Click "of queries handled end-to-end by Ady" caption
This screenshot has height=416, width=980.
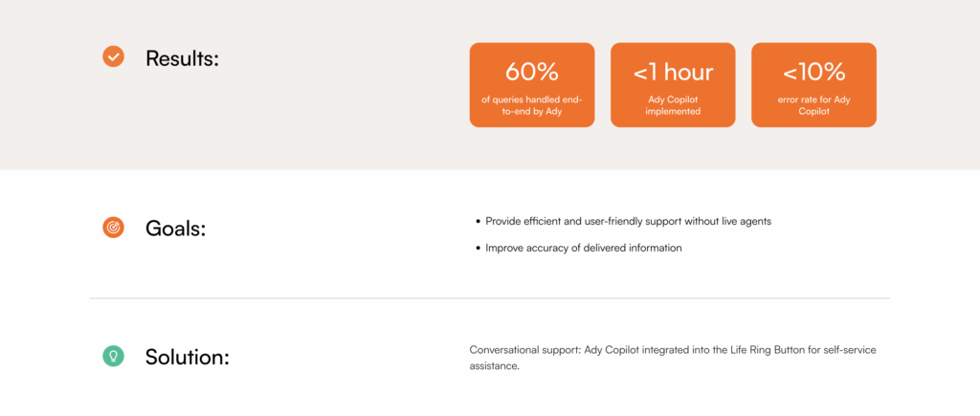pyautogui.click(x=531, y=104)
